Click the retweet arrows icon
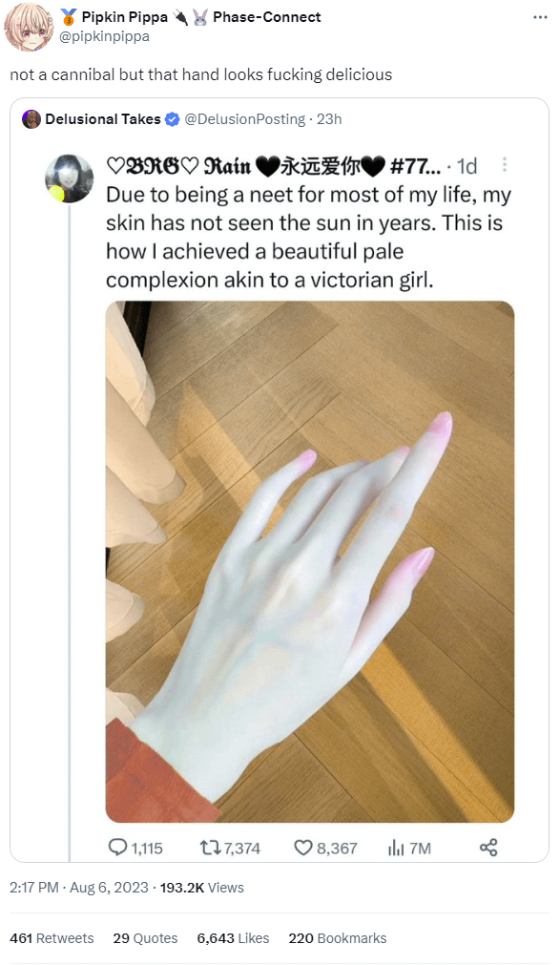Image resolution: width=560 pixels, height=965 pixels. click(211, 848)
